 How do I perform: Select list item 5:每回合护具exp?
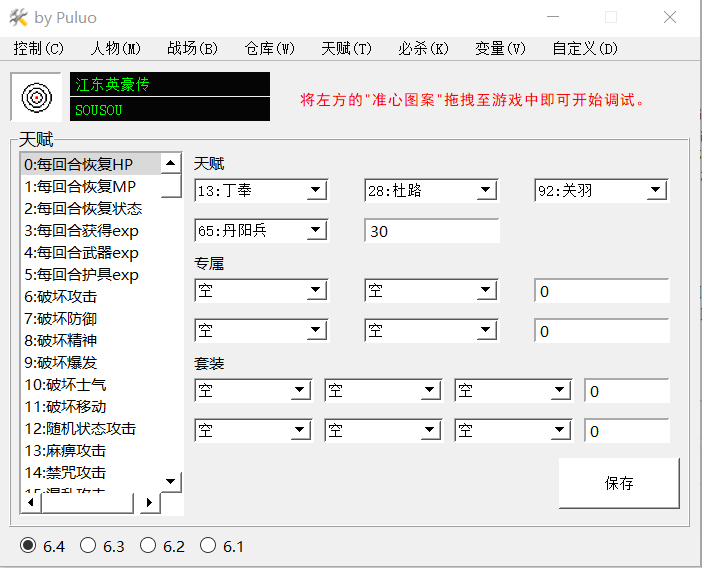click(x=91, y=274)
